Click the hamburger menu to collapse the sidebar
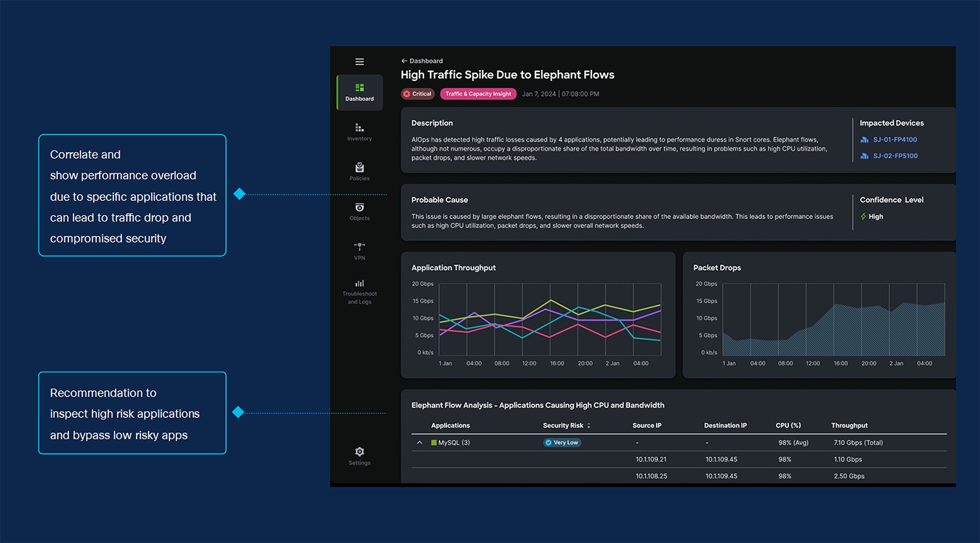The width and height of the screenshot is (980, 543). click(359, 61)
